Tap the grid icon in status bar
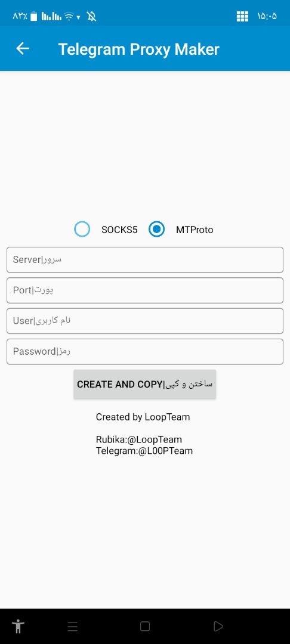This screenshot has width=290, height=644. [x=242, y=17]
